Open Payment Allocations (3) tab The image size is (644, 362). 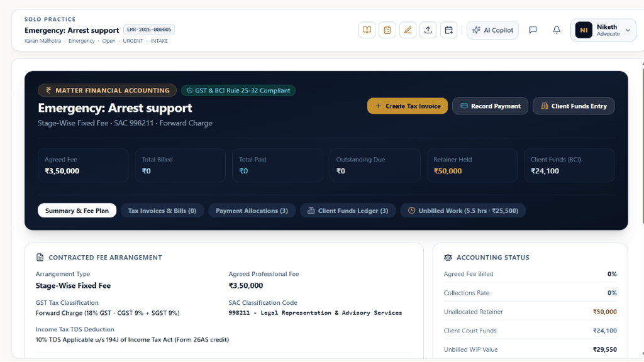click(252, 211)
